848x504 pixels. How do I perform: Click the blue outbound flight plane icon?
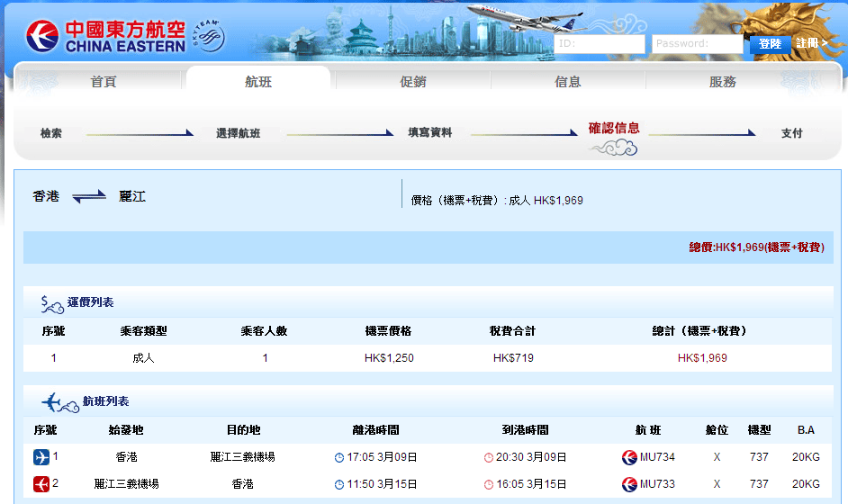41,457
